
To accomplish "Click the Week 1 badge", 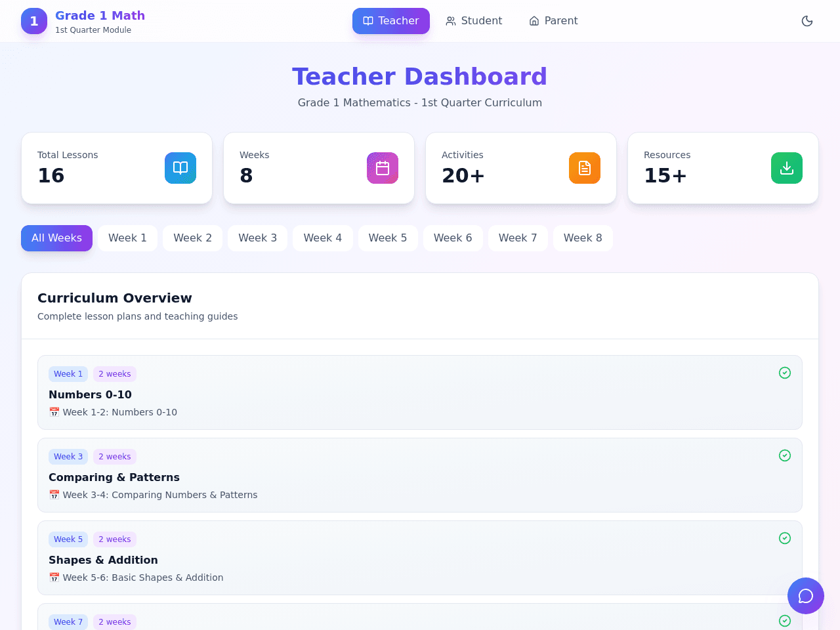I will click(x=68, y=374).
